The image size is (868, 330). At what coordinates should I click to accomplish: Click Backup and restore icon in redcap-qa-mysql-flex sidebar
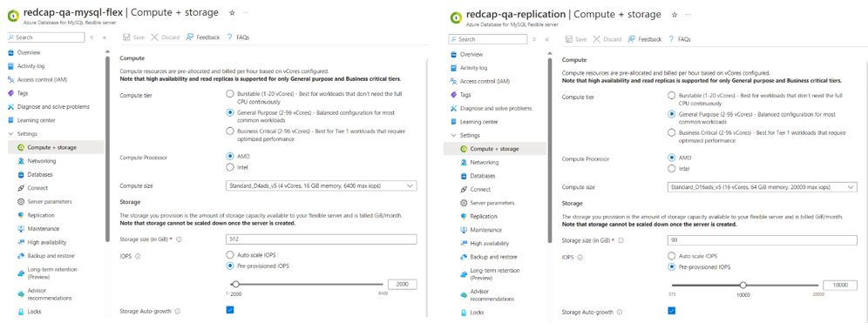click(x=21, y=256)
